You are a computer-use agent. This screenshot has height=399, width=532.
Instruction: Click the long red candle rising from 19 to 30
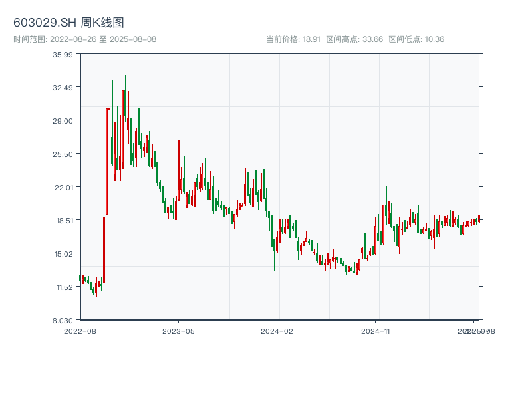[106, 162]
